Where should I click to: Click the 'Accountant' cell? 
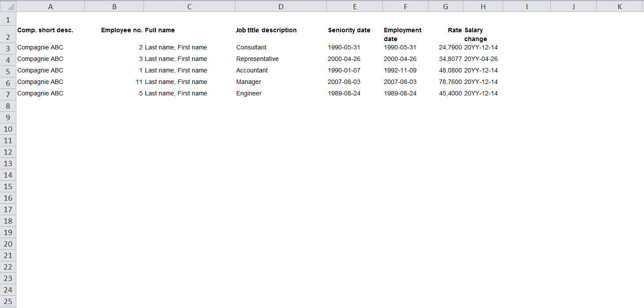[x=252, y=71]
